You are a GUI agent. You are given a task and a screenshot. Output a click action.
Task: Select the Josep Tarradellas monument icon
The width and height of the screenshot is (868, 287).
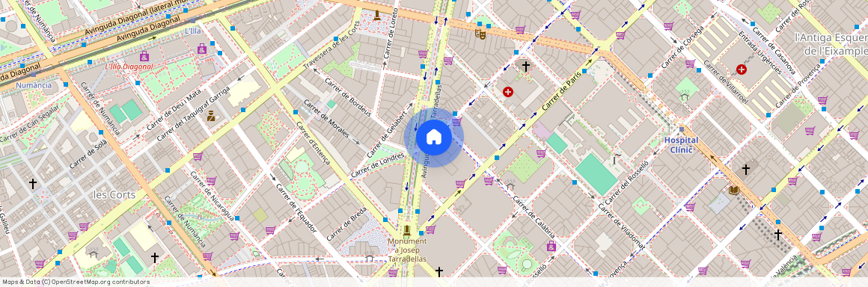[x=407, y=231]
